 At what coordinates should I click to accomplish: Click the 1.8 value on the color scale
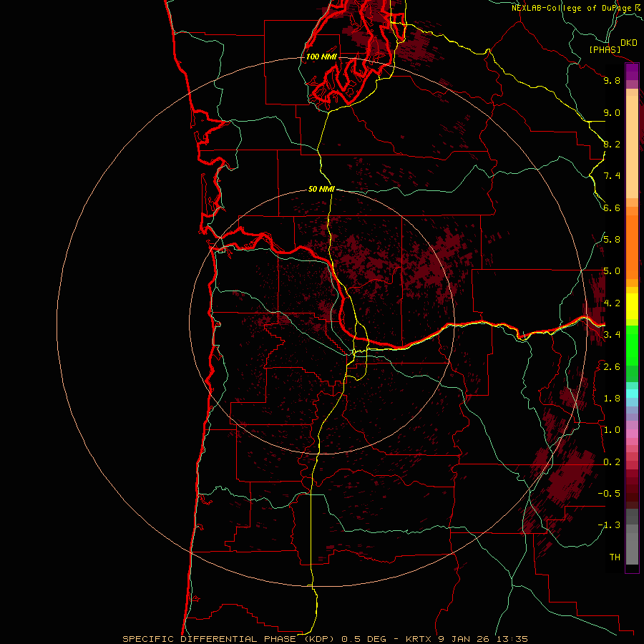612,399
